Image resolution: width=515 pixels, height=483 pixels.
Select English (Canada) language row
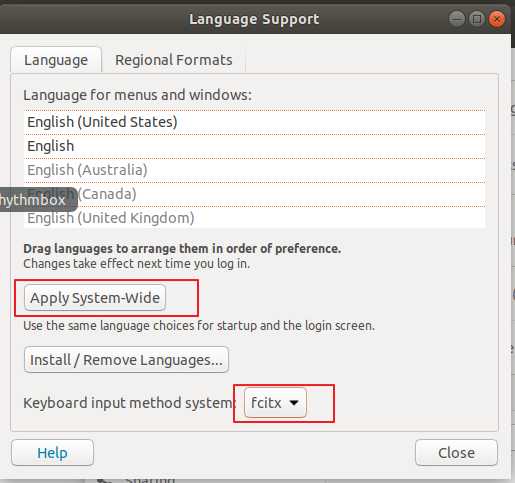click(255, 194)
